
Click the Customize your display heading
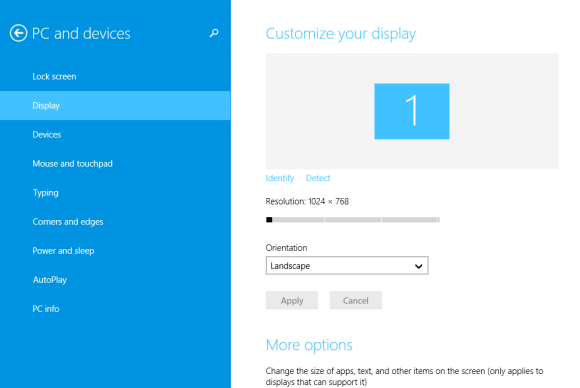point(341,34)
